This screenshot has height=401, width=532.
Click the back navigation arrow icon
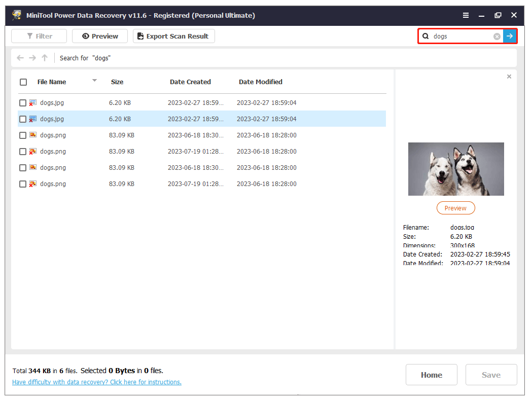(x=20, y=58)
